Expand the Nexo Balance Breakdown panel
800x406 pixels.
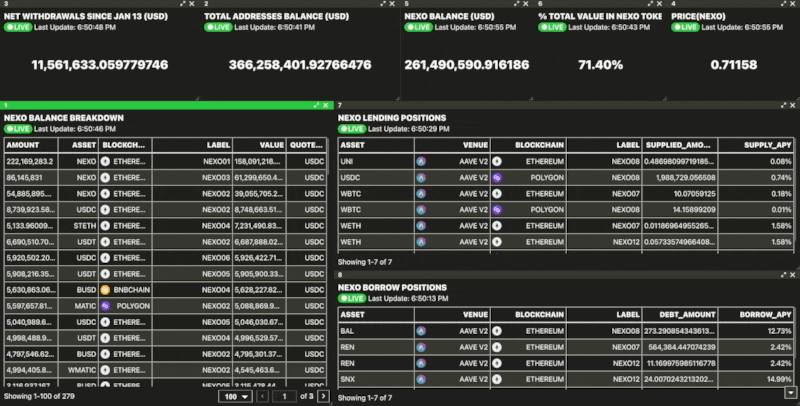tap(316, 105)
